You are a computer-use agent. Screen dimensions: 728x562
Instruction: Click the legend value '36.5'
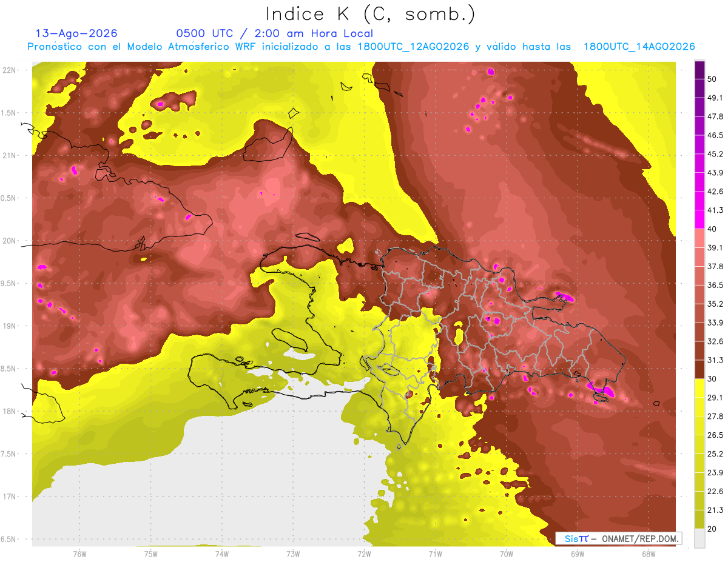715,285
